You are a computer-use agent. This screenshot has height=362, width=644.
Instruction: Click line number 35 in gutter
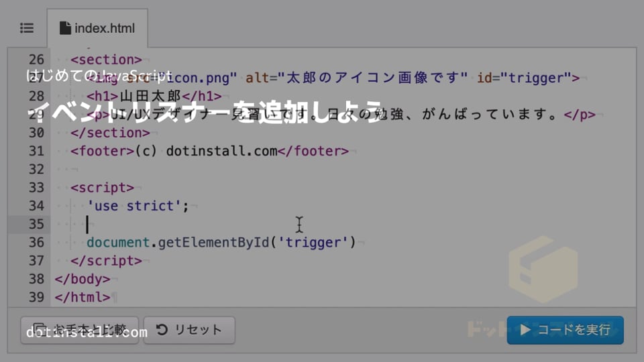[36, 224]
